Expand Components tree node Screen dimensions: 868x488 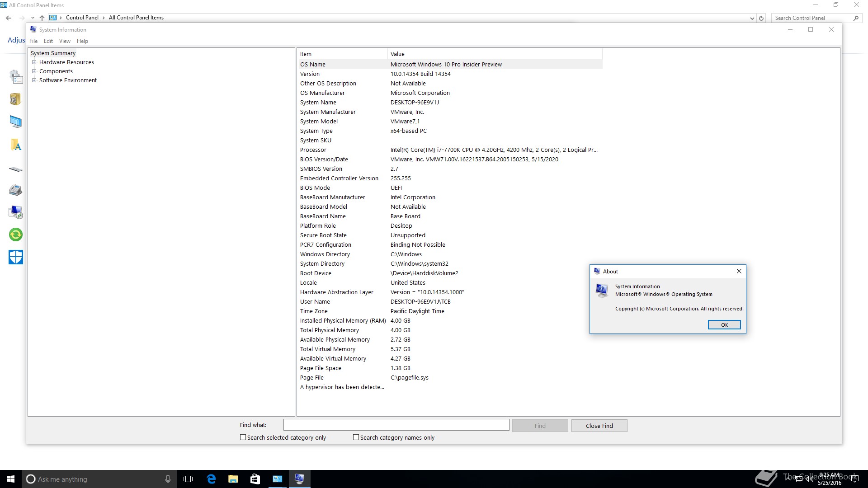tap(34, 71)
